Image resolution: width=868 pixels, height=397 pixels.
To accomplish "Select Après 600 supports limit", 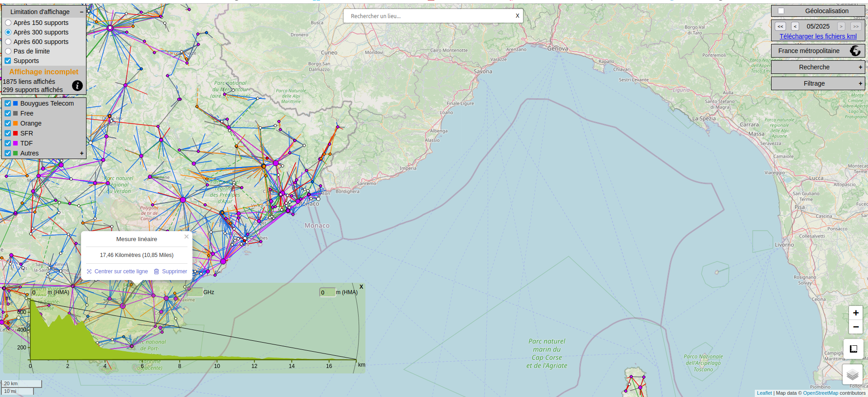I will pyautogui.click(x=8, y=42).
